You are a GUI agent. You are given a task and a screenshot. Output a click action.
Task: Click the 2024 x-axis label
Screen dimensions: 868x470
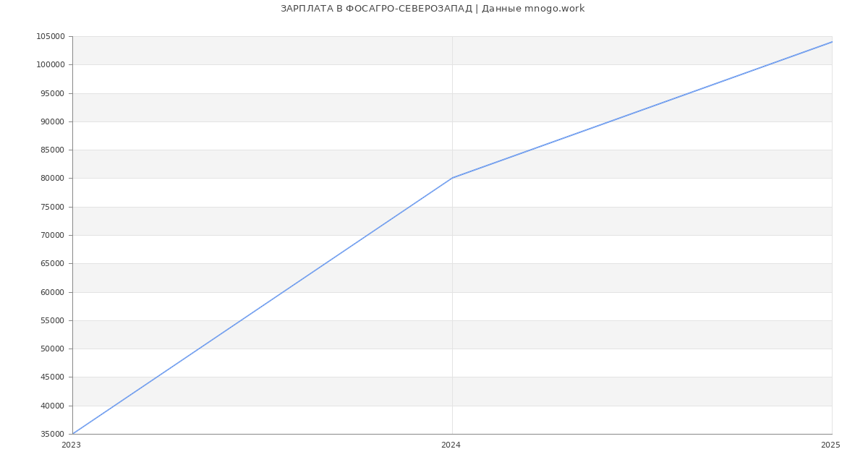[x=451, y=445]
